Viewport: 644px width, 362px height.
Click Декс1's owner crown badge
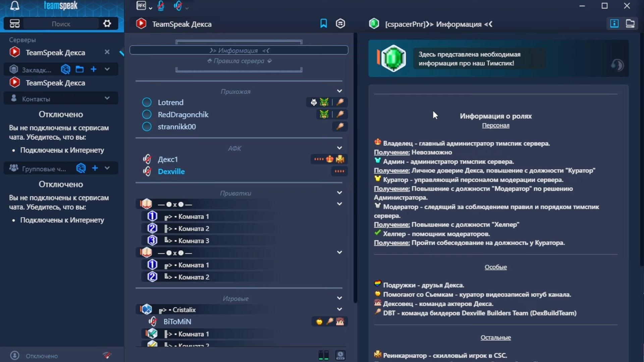click(x=330, y=159)
